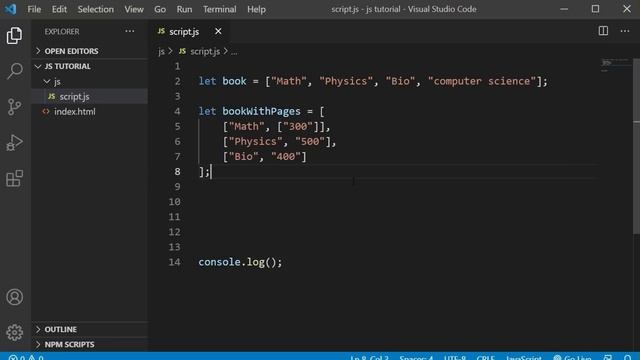This screenshot has height=360, width=640.
Task: Open the Edit menu
Action: pos(59,9)
